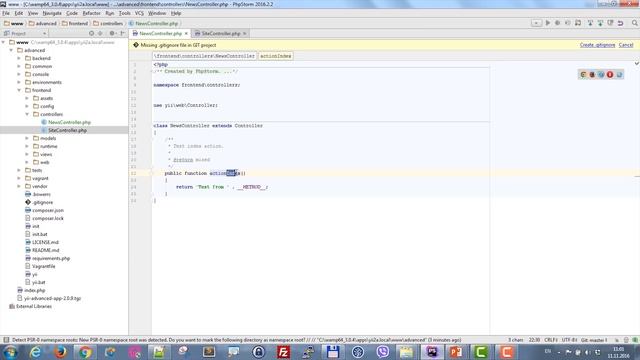Expand the models folder
640x360 pixels.
[27, 138]
